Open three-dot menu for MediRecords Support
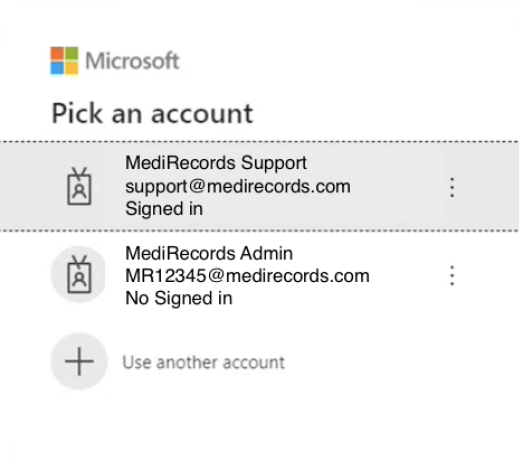 [452, 187]
